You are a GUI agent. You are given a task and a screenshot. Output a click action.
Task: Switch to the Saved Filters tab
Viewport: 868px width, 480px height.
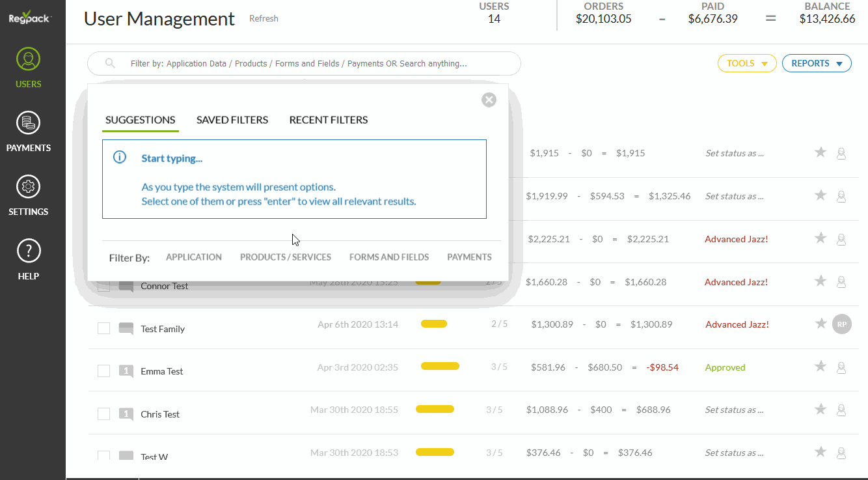(232, 120)
